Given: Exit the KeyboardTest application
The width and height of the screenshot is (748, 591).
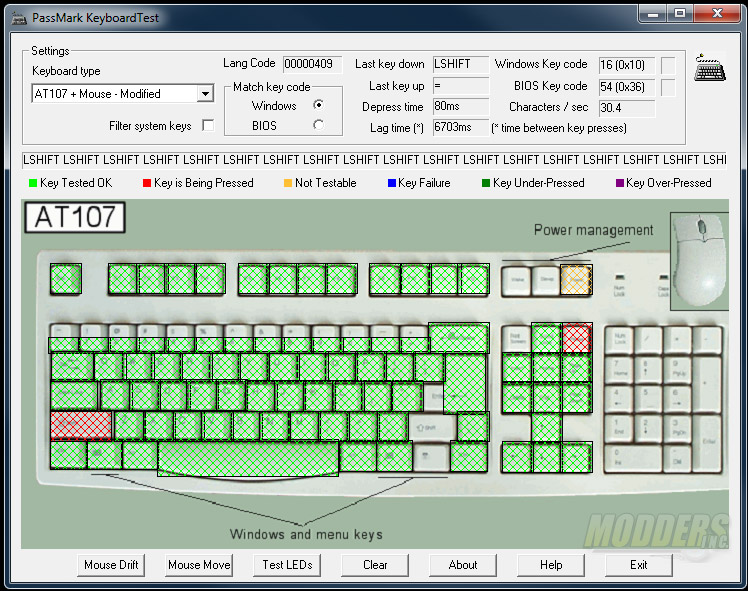Looking at the screenshot, I should [639, 565].
